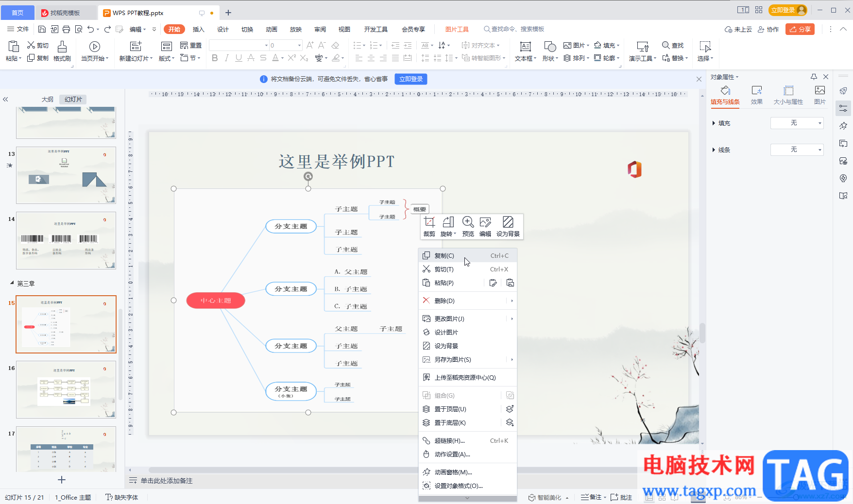
Task: Toggle Italic formatting
Action: pyautogui.click(x=226, y=58)
